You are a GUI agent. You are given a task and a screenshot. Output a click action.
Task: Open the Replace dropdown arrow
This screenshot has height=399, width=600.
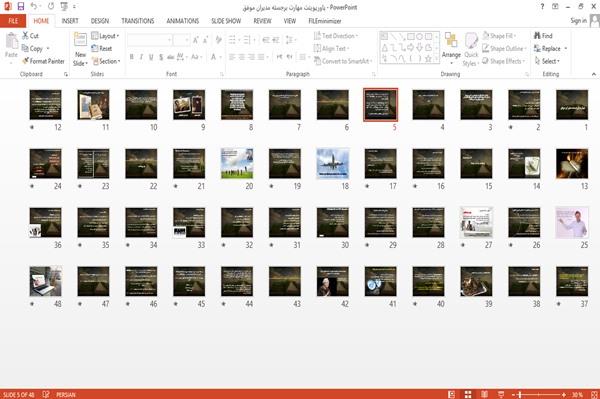tap(566, 49)
